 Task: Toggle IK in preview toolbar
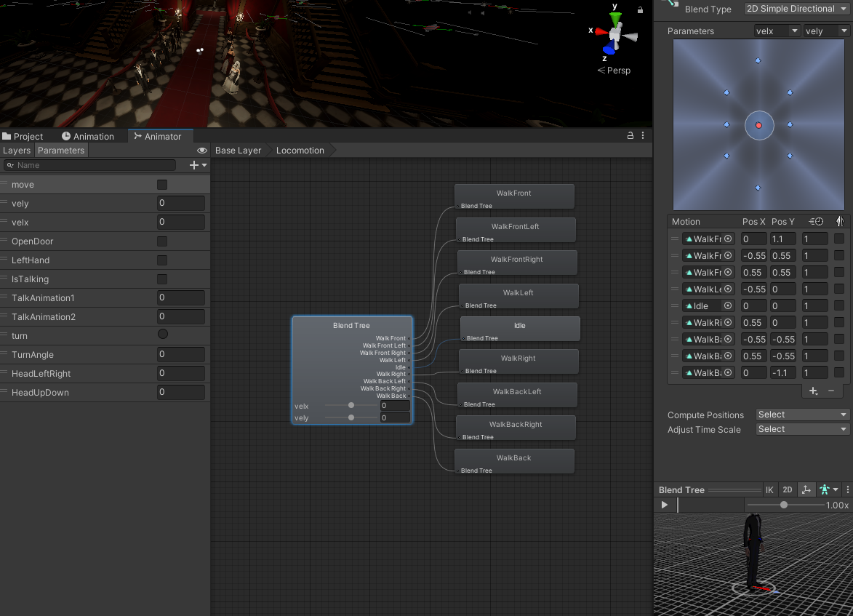tap(769, 489)
